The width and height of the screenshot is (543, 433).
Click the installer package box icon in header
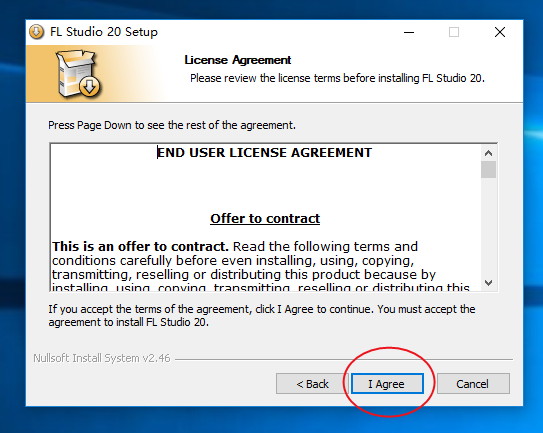78,73
